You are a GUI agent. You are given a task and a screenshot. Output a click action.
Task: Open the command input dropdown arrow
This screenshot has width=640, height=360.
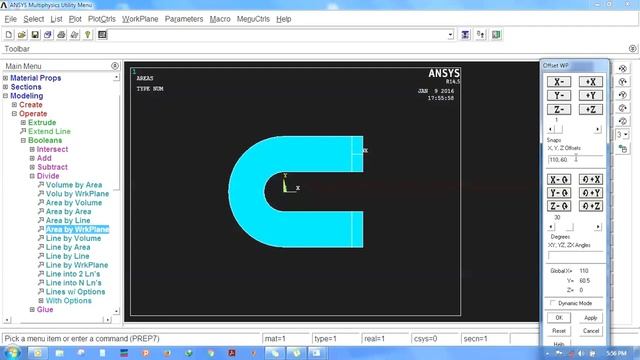click(x=450, y=35)
